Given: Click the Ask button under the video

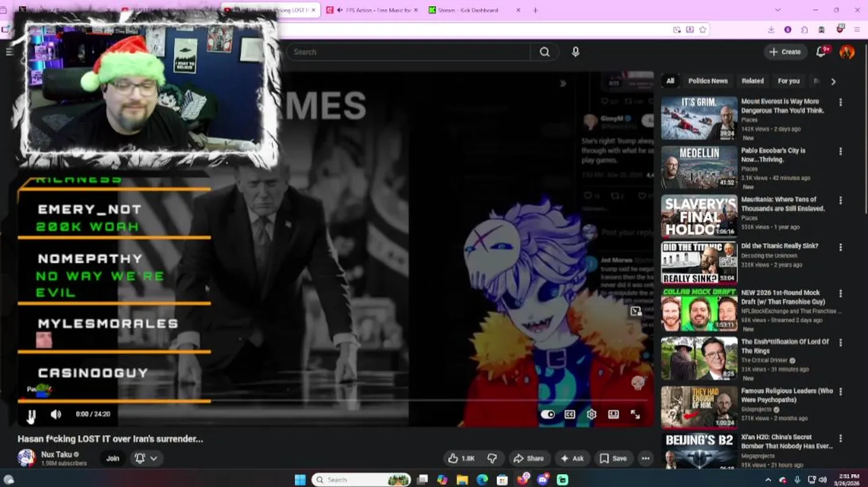Looking at the screenshot, I should (x=571, y=459).
